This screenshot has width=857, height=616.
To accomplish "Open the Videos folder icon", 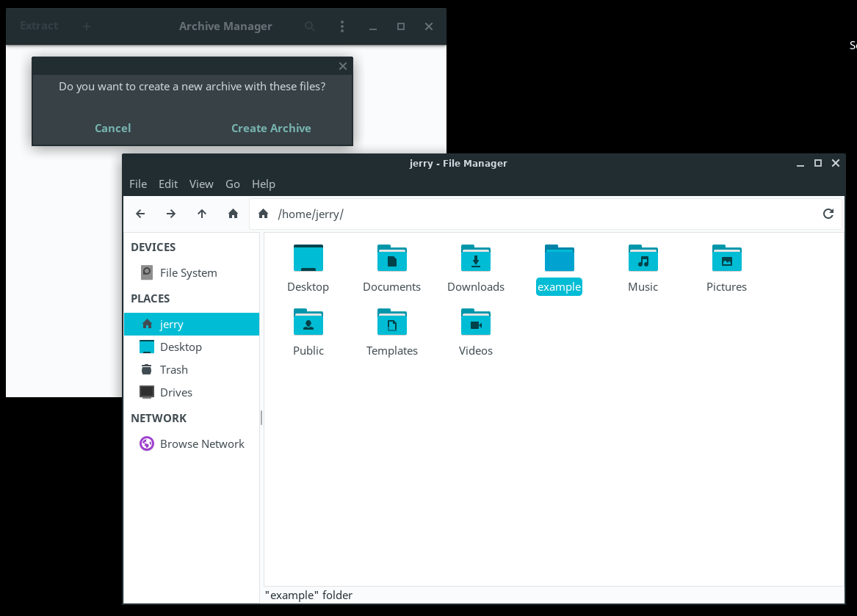I will (x=476, y=323).
